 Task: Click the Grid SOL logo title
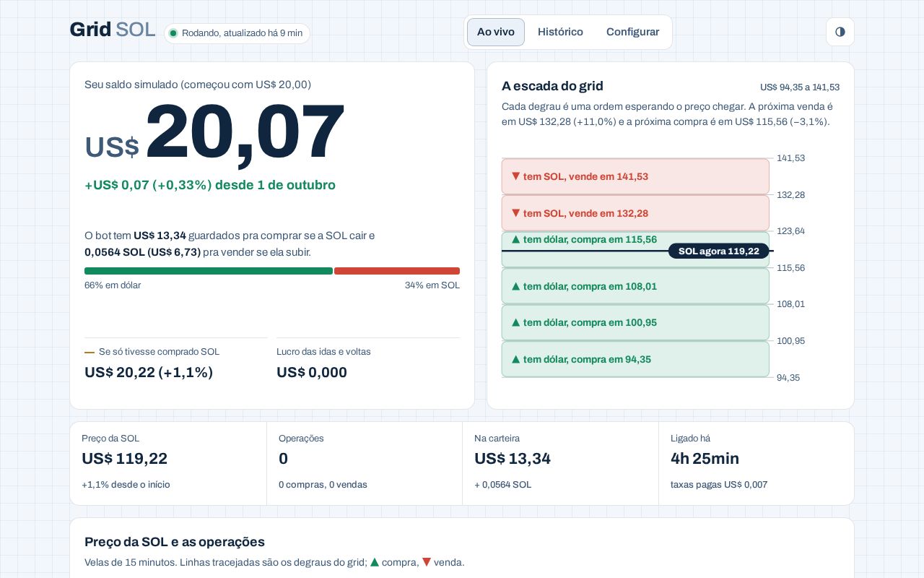pyautogui.click(x=112, y=30)
